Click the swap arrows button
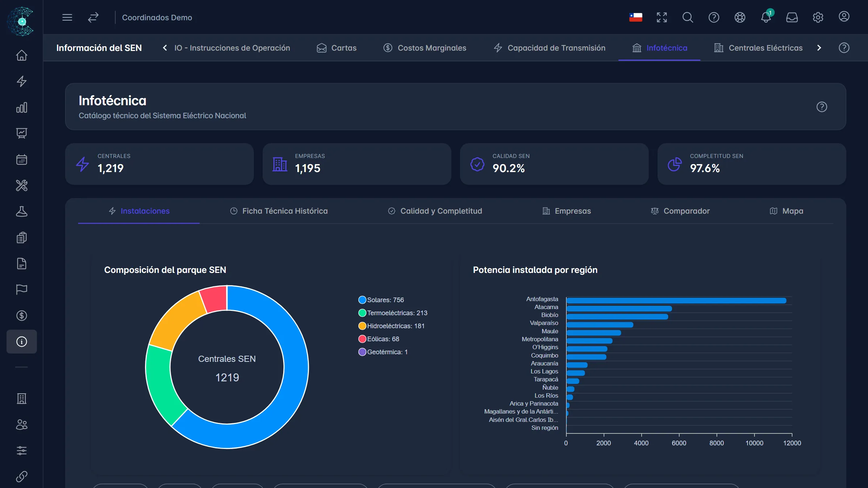 click(93, 17)
